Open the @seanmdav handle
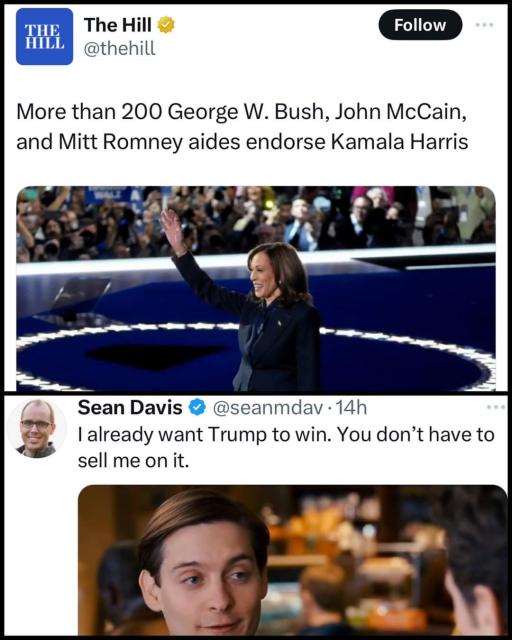 point(268,408)
